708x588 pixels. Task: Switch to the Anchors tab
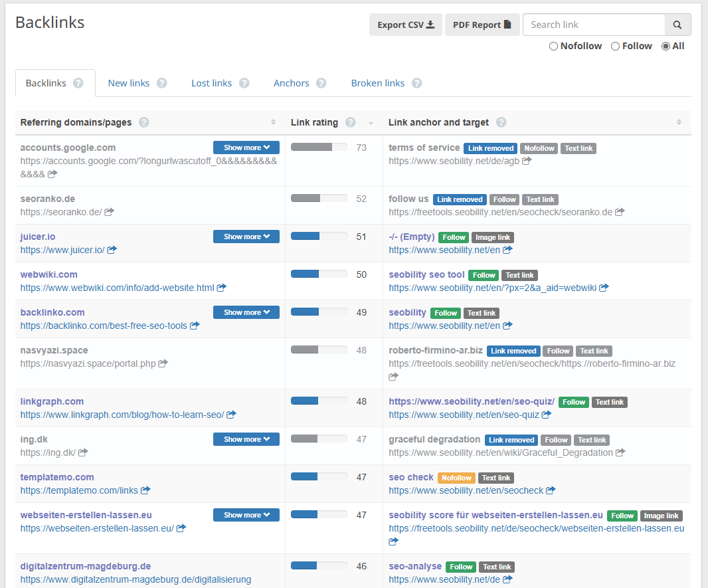292,83
